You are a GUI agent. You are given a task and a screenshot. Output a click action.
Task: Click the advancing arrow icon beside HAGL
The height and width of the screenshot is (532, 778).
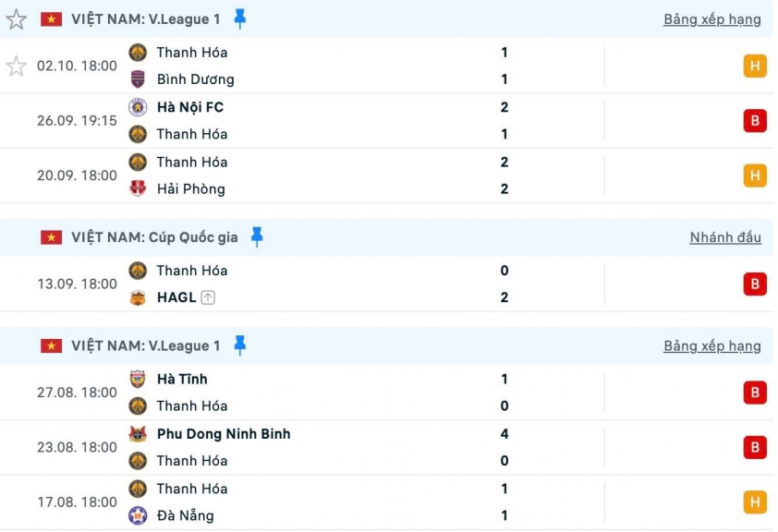point(208,297)
